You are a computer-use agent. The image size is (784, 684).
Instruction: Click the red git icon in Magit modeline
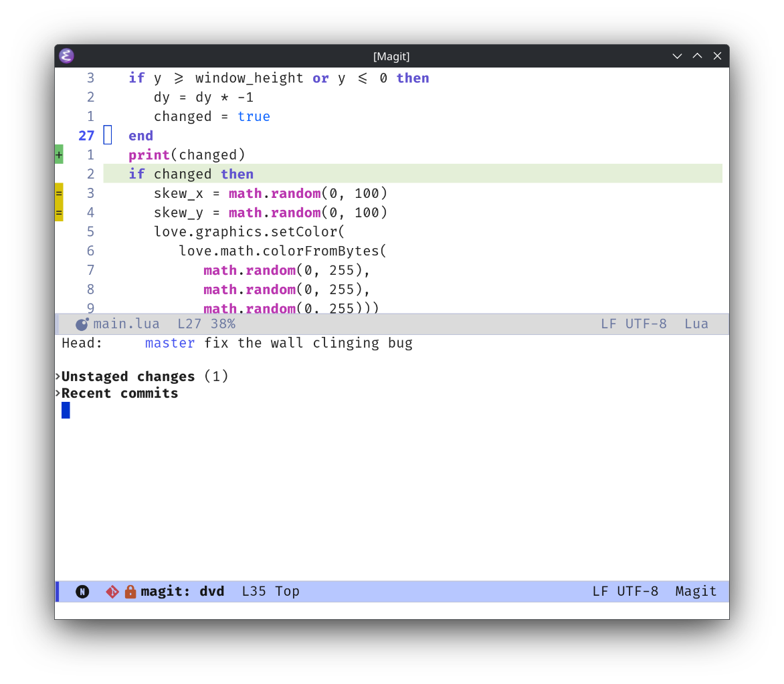coord(112,592)
